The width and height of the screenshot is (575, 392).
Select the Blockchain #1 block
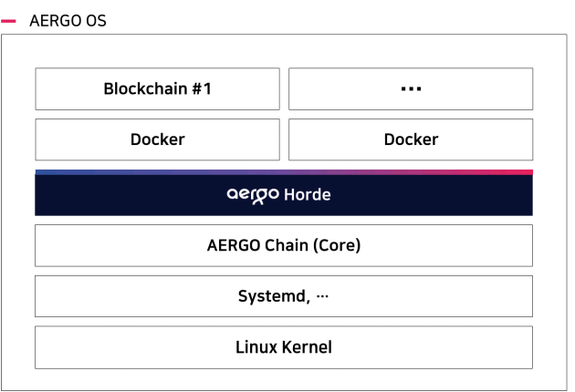point(157,89)
